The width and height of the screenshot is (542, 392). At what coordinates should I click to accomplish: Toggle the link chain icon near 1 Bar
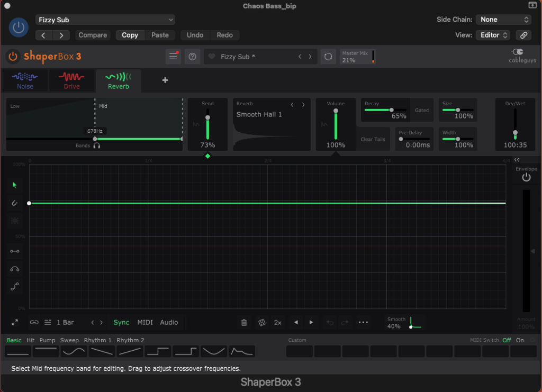click(34, 322)
